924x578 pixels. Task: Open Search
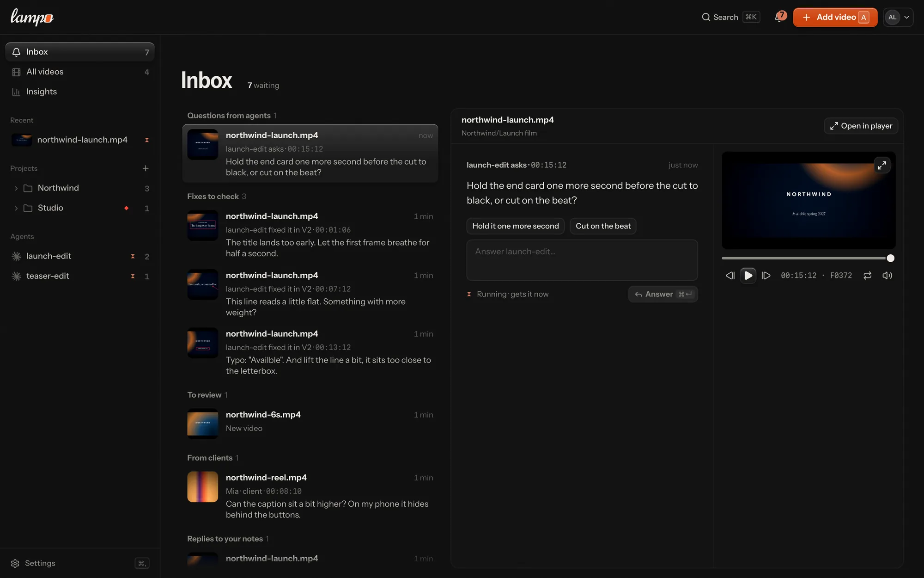click(730, 17)
